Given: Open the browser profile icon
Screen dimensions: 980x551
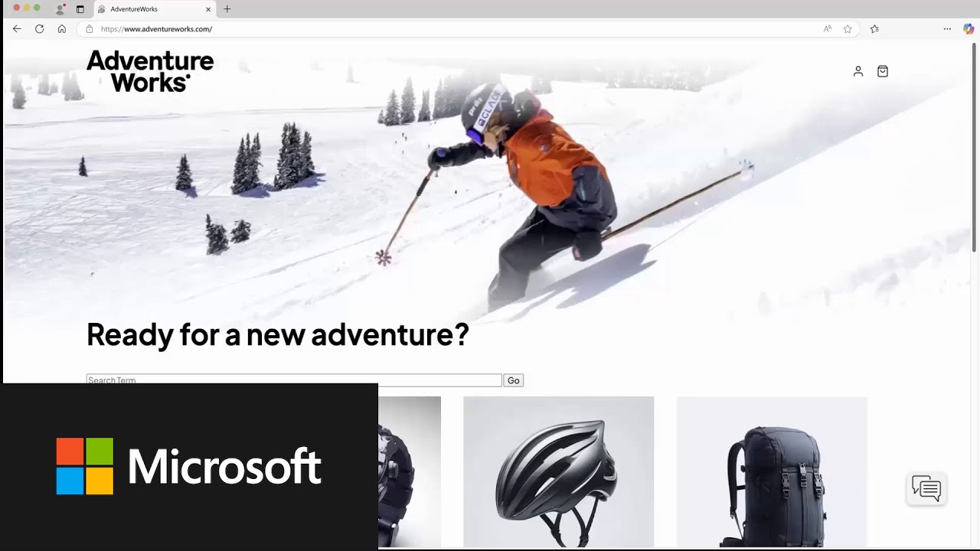Looking at the screenshot, I should (60, 9).
